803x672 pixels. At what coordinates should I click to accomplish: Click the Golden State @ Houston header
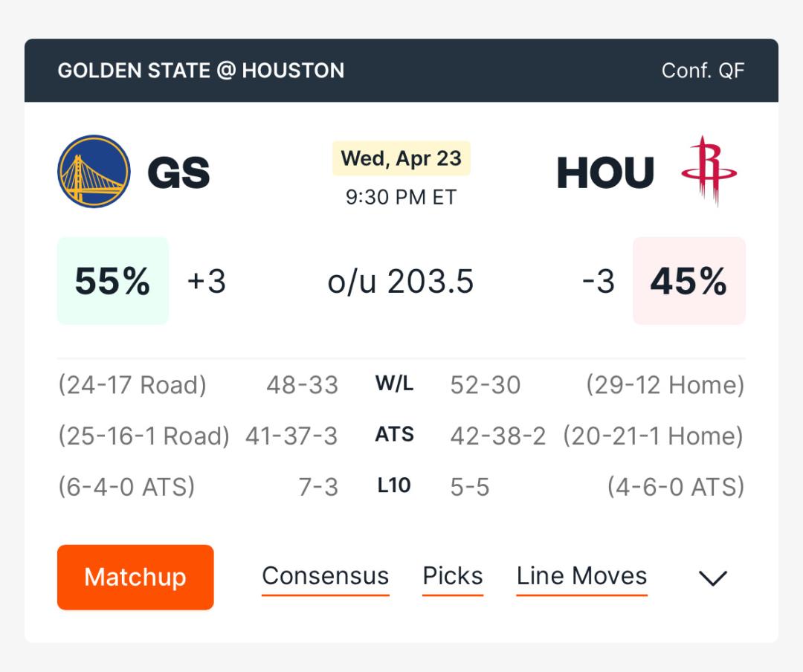coord(201,71)
